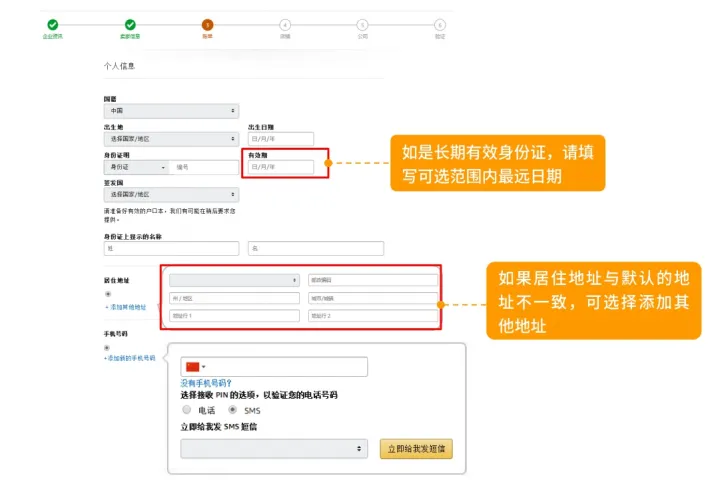This screenshot has height=482, width=720.
Task: Click the 选择接收 PIN 的选项 instruction text
Action: coord(259,395)
